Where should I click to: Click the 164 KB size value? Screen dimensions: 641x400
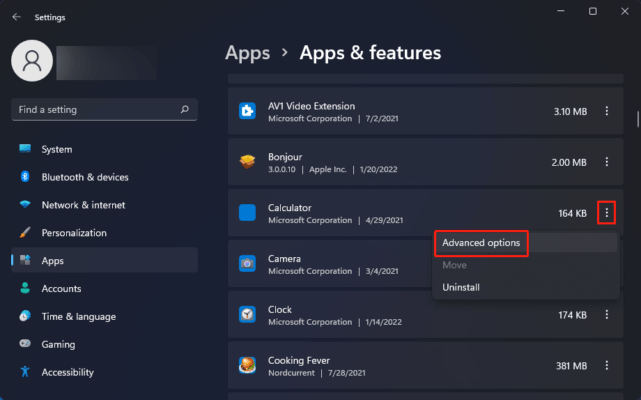pos(572,213)
